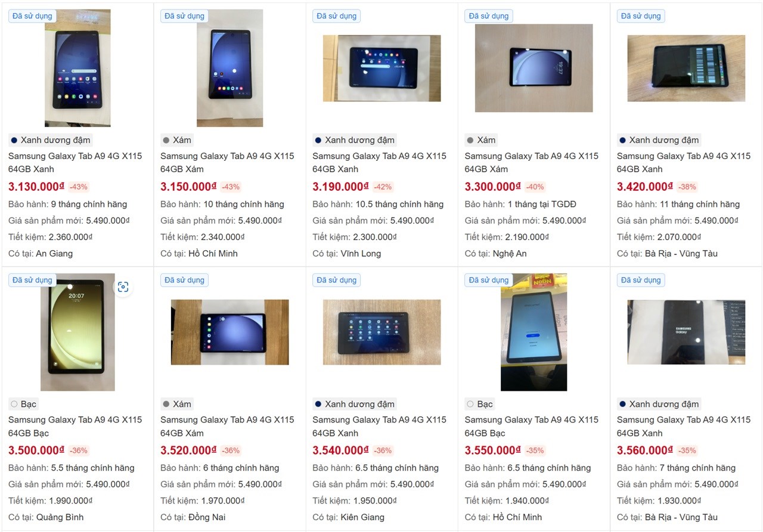Open the Galaxy Tab A9 Bạc title at 3.500.000₫
The image size is (763, 532).
(75, 427)
